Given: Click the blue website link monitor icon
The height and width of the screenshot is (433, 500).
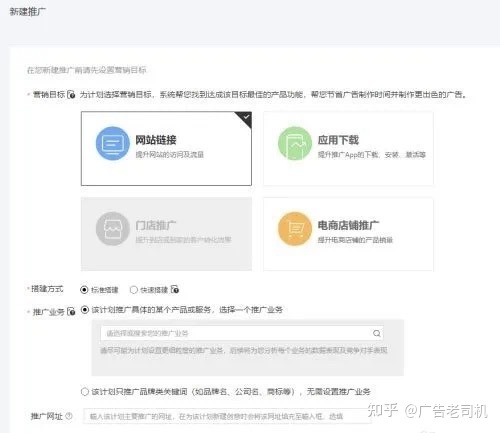Looking at the screenshot, I should [x=113, y=143].
